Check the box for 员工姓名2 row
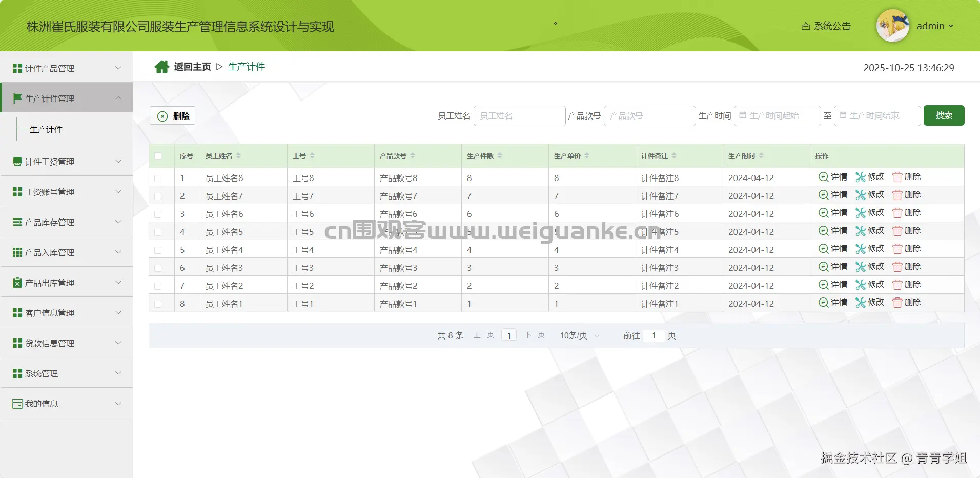Image resolution: width=980 pixels, height=478 pixels. pyautogui.click(x=158, y=286)
